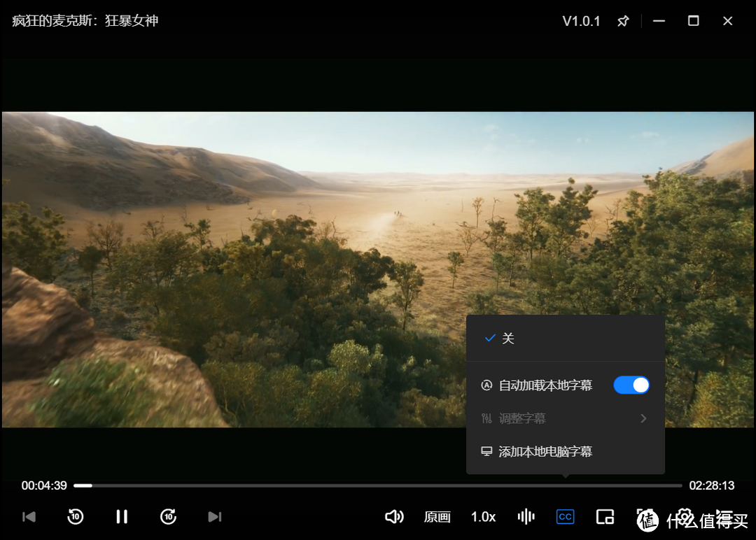Image resolution: width=756 pixels, height=540 pixels.
Task: Select the CC subtitles icon
Action: click(565, 516)
